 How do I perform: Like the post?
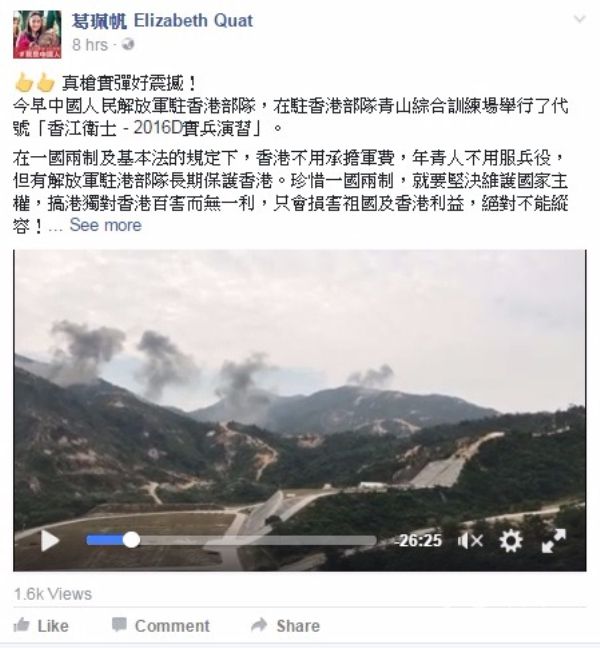point(41,626)
